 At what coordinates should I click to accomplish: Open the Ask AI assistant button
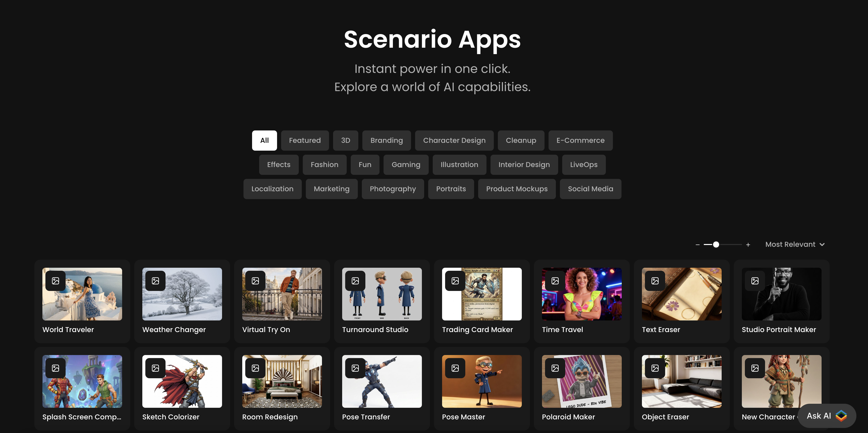coord(827,416)
